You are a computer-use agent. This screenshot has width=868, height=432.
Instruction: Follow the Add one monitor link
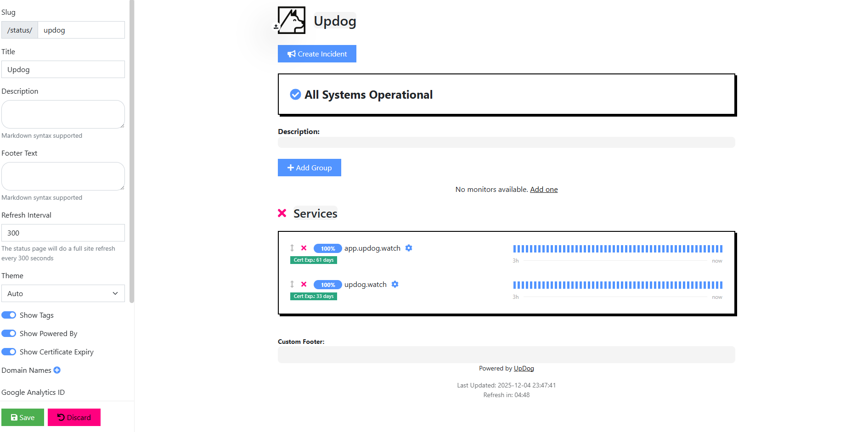[x=544, y=189]
